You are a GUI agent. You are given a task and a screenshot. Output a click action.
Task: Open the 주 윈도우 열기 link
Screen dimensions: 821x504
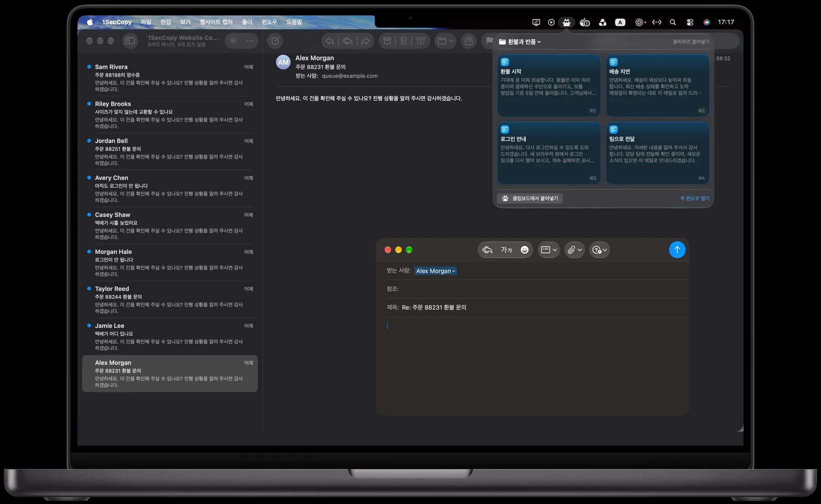click(695, 198)
